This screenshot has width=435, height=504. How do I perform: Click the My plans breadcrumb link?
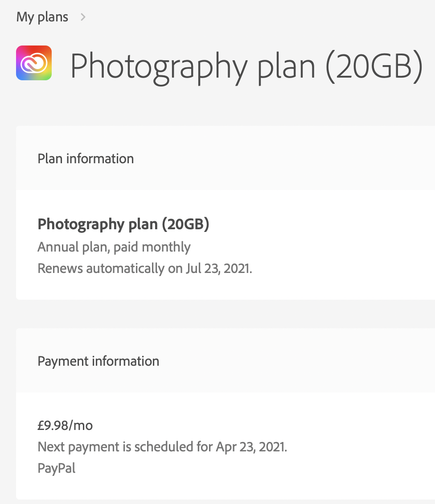(x=42, y=17)
